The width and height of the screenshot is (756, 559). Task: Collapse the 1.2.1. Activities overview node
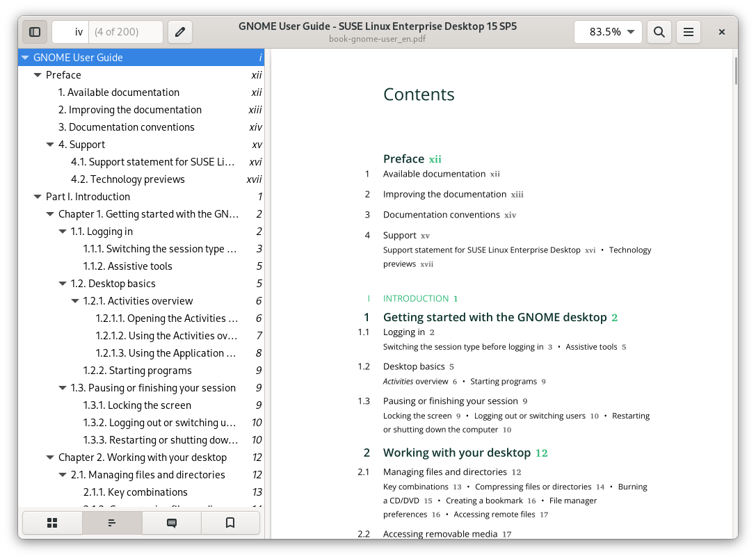[x=75, y=301]
